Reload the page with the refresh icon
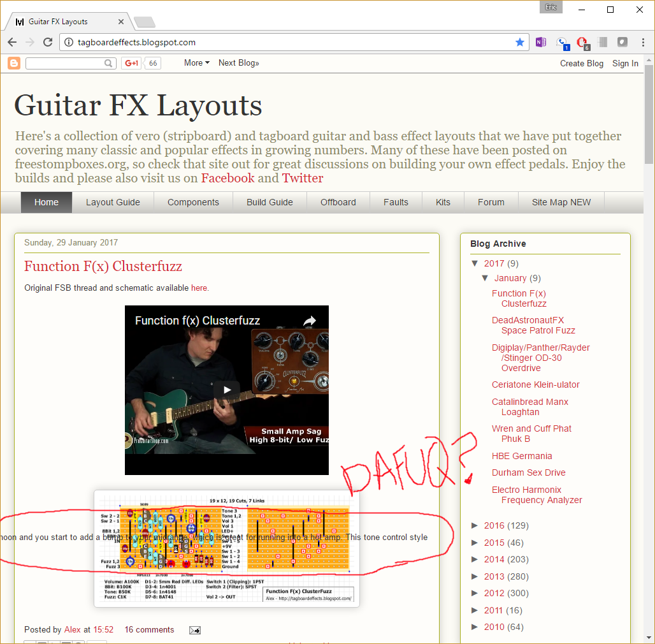Image resolution: width=655 pixels, height=644 pixels. (48, 42)
